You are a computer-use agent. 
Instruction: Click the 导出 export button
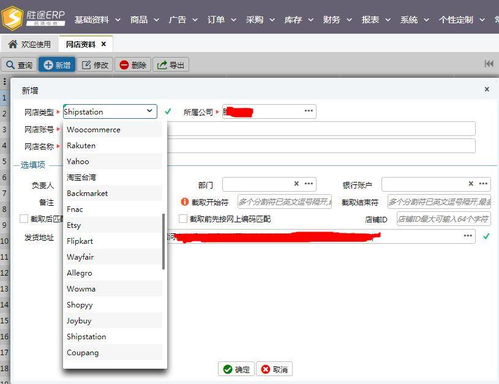(171, 65)
